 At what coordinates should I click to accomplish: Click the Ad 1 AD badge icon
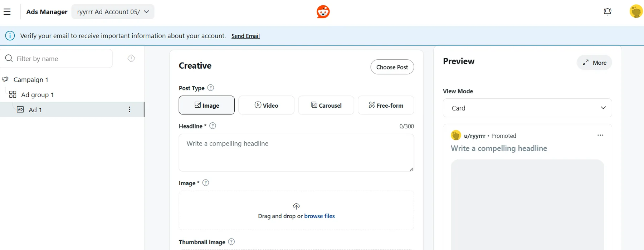[20, 109]
